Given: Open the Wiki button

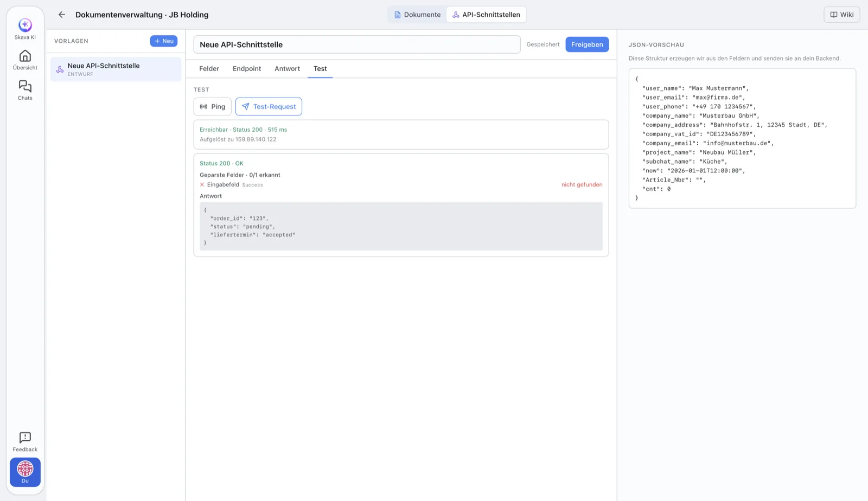Looking at the screenshot, I should click(x=841, y=15).
